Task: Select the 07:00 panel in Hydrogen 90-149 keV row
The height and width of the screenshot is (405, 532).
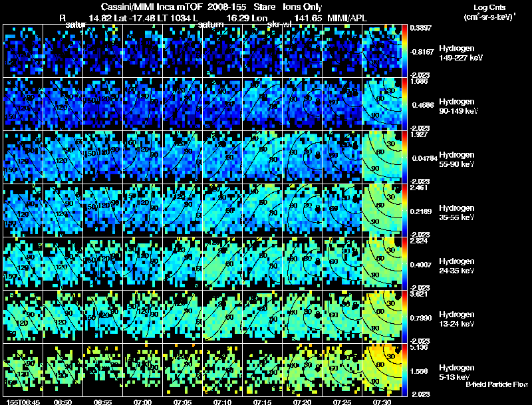Action: 142,104
